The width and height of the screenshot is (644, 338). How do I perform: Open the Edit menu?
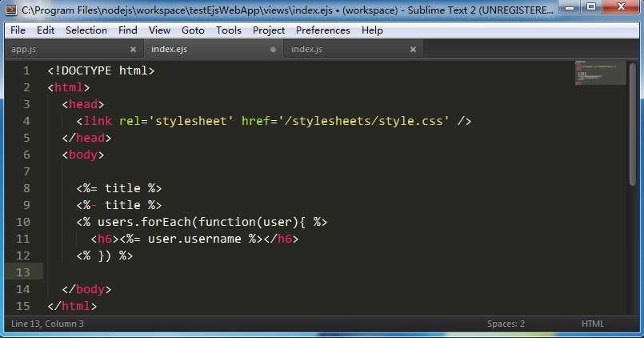tap(46, 30)
